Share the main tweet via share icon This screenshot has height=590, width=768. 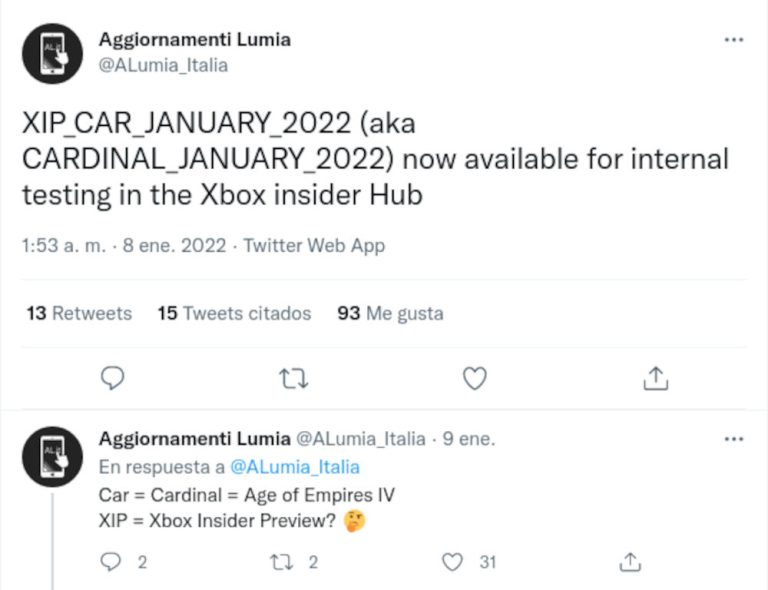click(655, 377)
